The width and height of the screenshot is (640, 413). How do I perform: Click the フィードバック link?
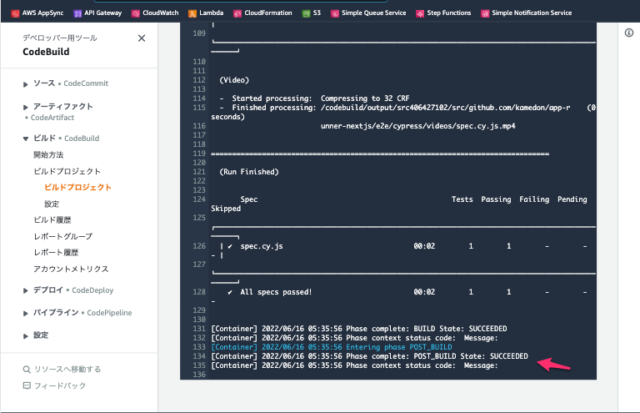pos(60,386)
